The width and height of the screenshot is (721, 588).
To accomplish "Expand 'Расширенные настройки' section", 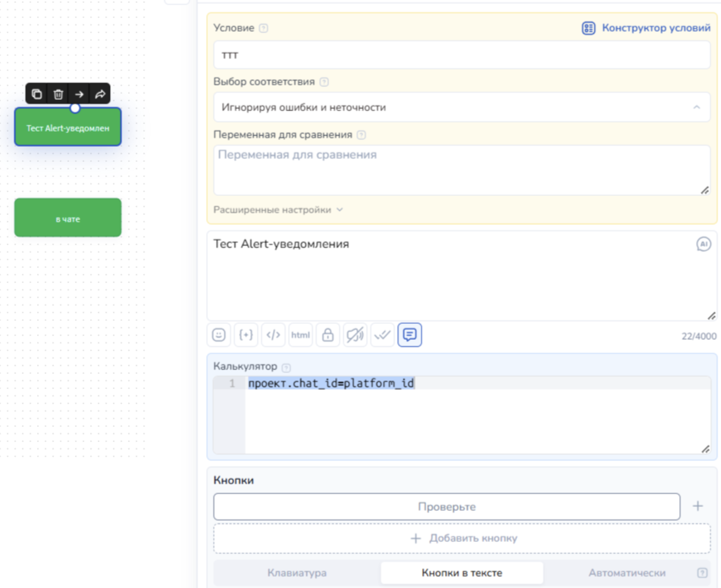I will 278,210.
